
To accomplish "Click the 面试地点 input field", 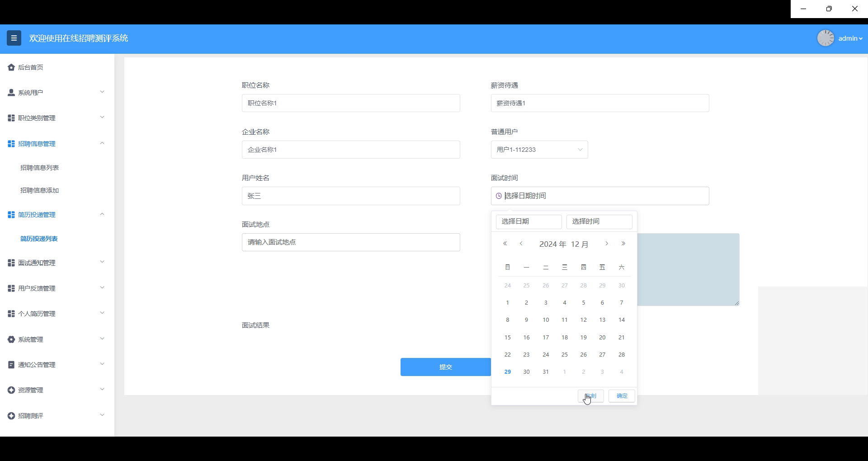I will click(351, 242).
